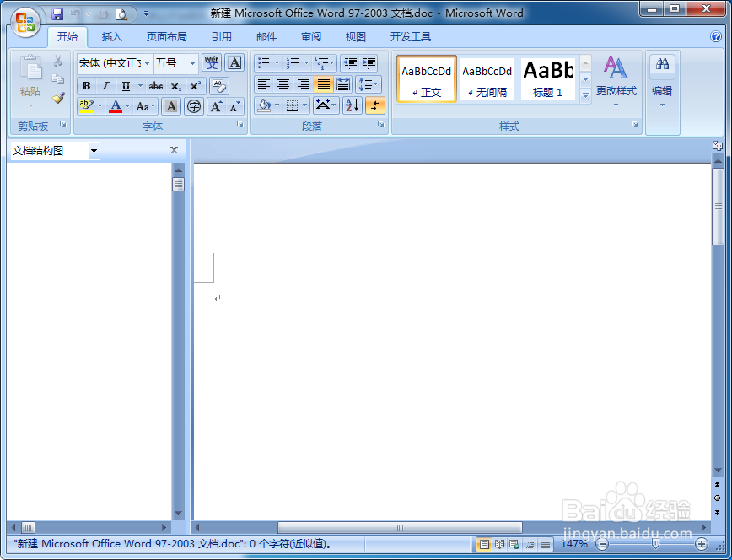The width and height of the screenshot is (732, 560).
Task: Open the Change Styles menu
Action: [x=616, y=82]
